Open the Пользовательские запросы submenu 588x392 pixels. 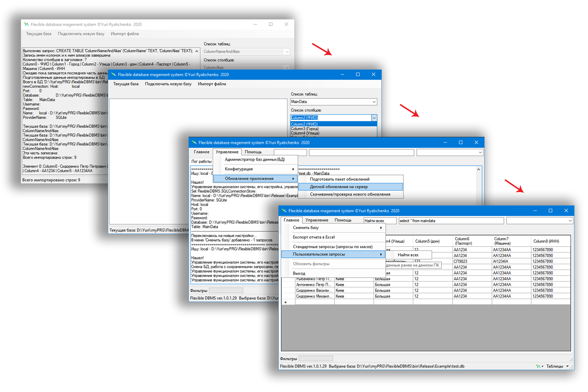[x=333, y=254]
